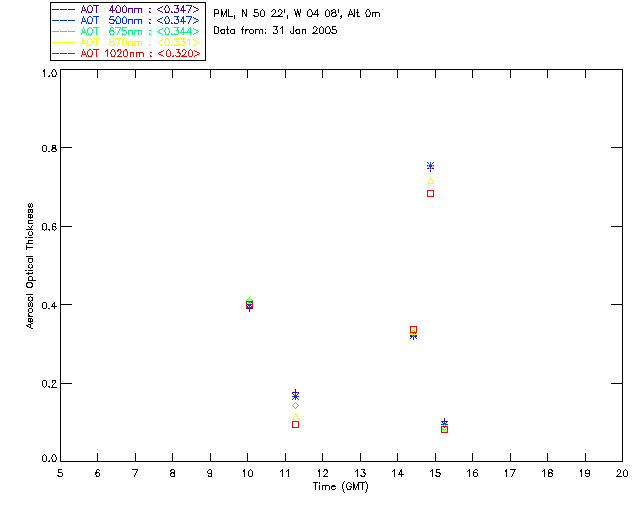Click the x-axis tick label 8

pos(173,474)
